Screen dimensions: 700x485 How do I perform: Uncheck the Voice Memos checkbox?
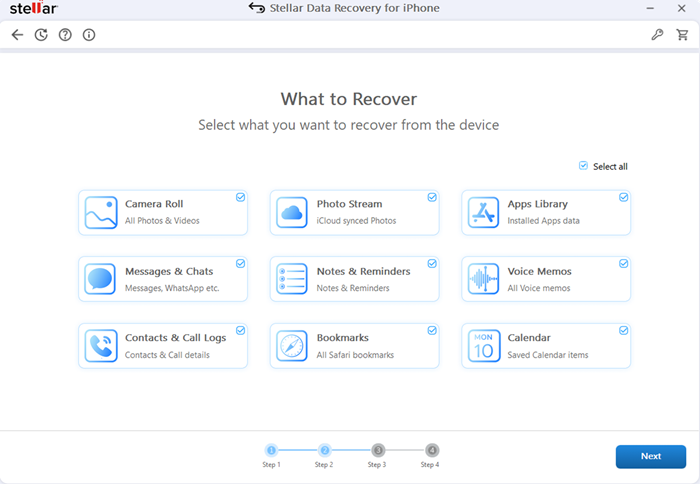pyautogui.click(x=623, y=263)
